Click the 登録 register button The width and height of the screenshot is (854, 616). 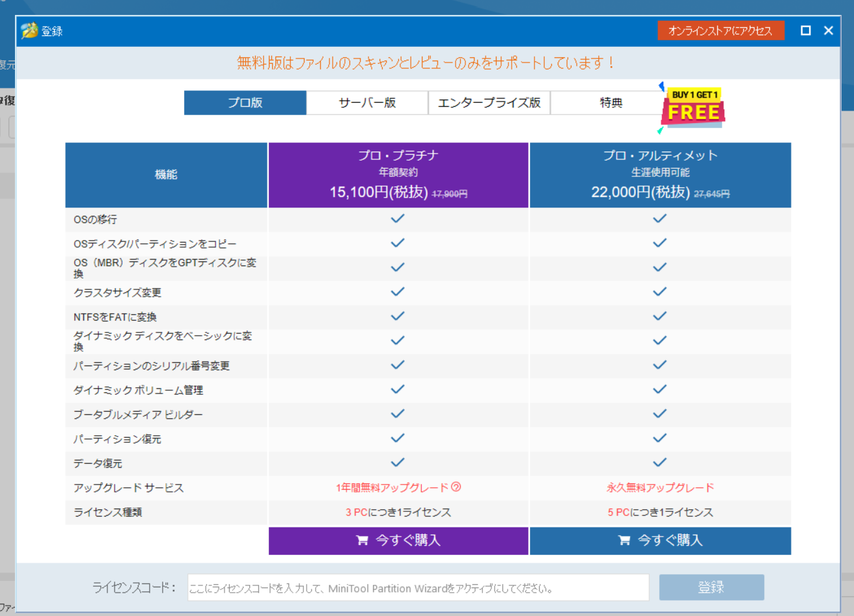[711, 587]
